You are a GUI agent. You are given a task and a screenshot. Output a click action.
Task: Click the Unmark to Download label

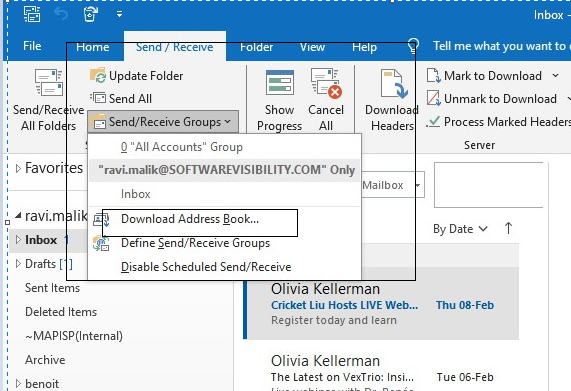(500, 99)
